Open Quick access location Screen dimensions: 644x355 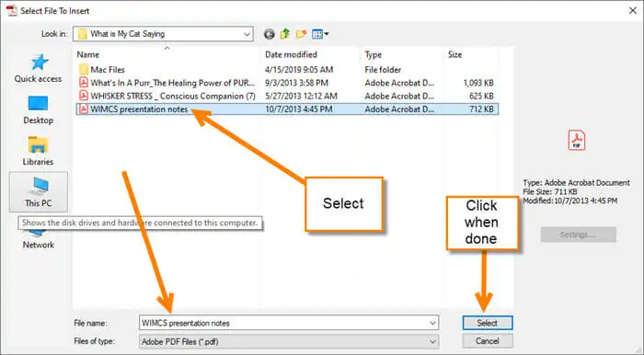click(x=39, y=69)
